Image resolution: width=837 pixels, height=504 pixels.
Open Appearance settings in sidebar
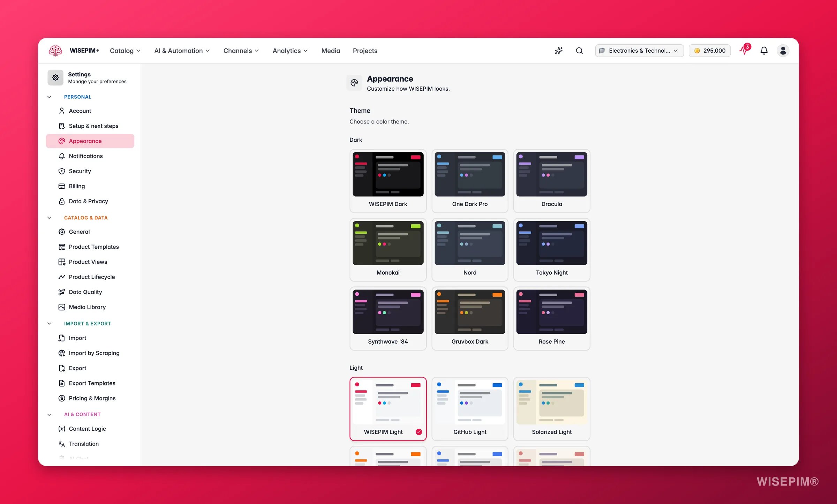(90, 141)
